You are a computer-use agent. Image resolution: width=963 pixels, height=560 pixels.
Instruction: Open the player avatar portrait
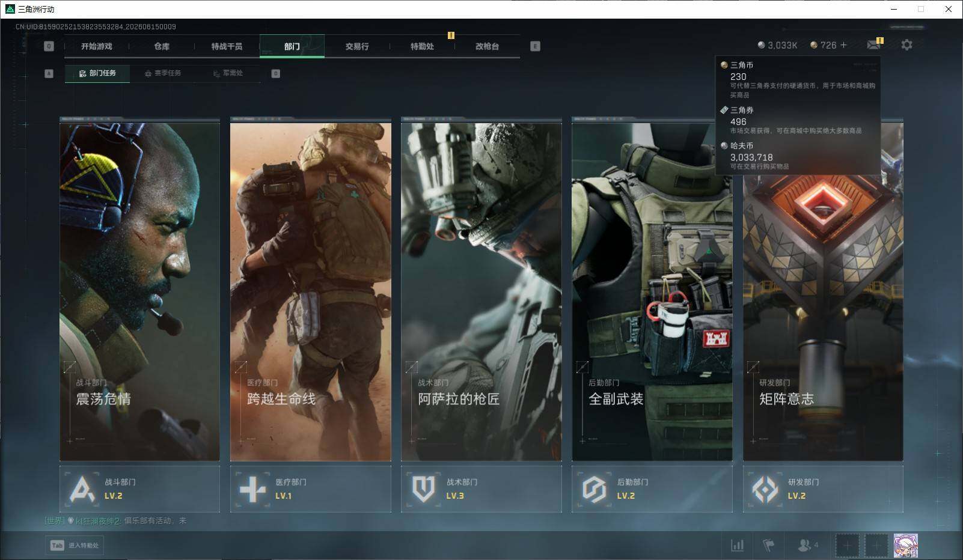(905, 546)
